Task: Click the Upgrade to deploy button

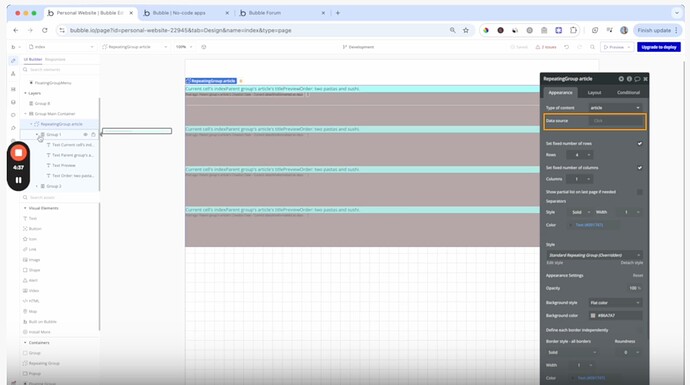Action: (x=659, y=47)
